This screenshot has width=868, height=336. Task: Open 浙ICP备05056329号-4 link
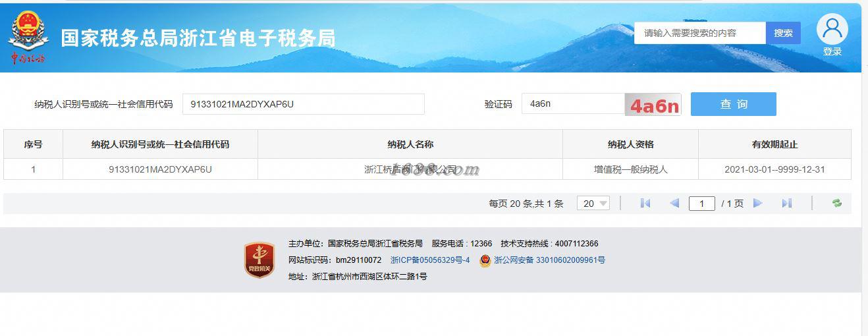click(x=430, y=260)
